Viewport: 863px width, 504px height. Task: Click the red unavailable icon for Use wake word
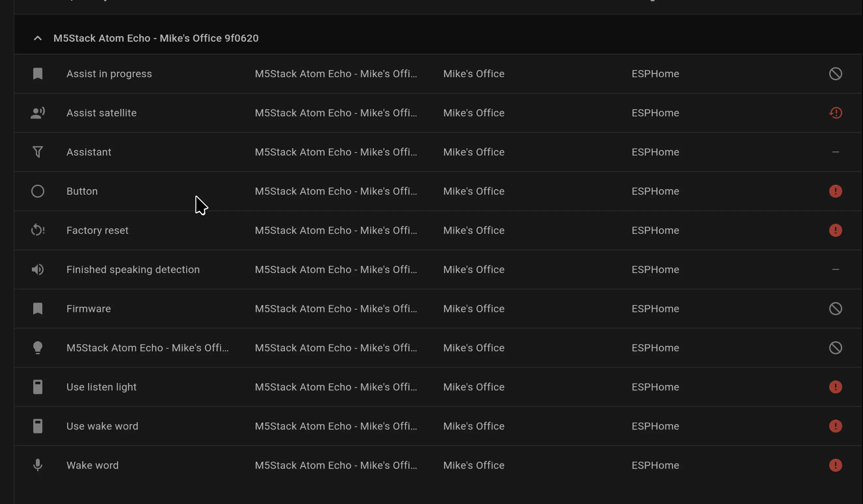tap(835, 426)
